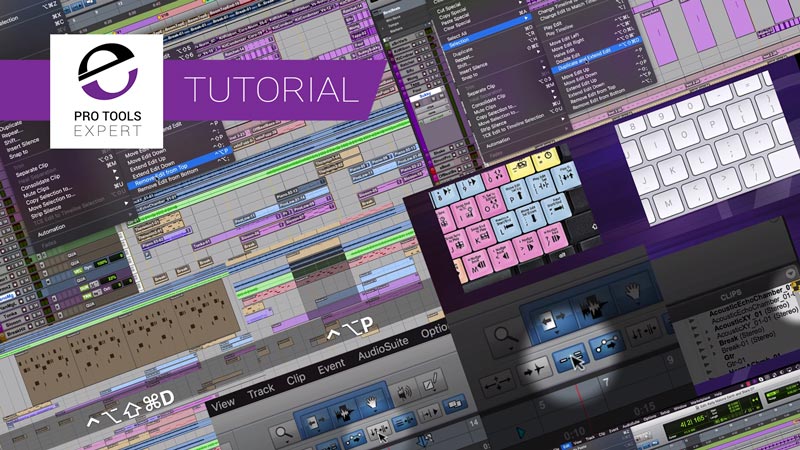
Task: Select the bold Gtr clip entry
Action: 730,358
